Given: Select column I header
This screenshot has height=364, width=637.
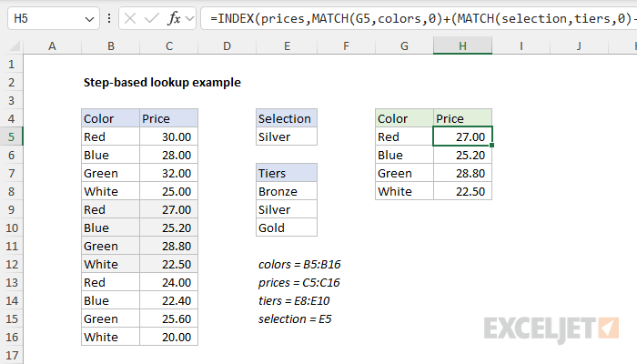Looking at the screenshot, I should tap(521, 45).
